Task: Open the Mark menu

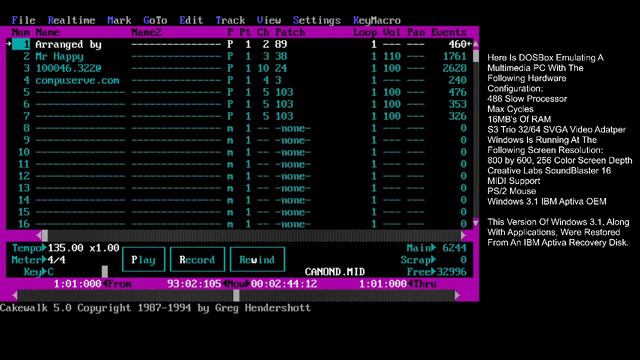Action: (119, 20)
